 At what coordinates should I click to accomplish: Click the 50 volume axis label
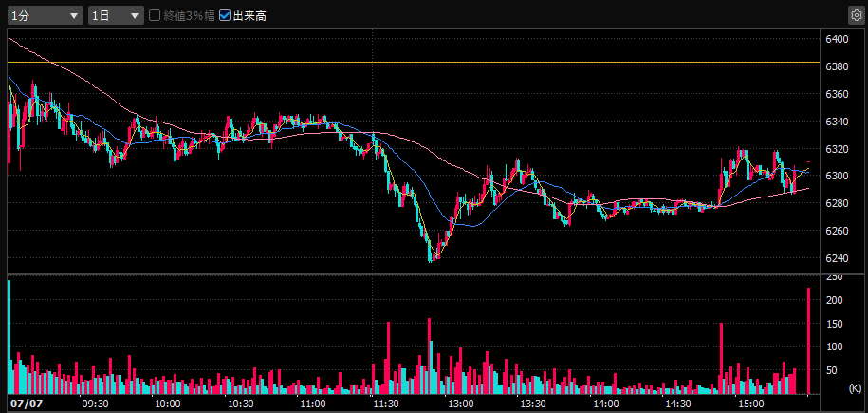(832, 370)
